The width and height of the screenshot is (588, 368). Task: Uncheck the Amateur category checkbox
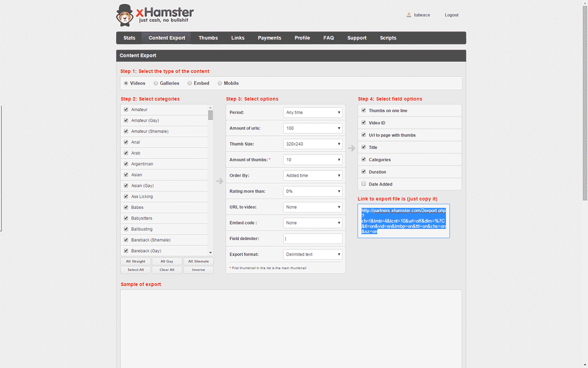point(126,109)
